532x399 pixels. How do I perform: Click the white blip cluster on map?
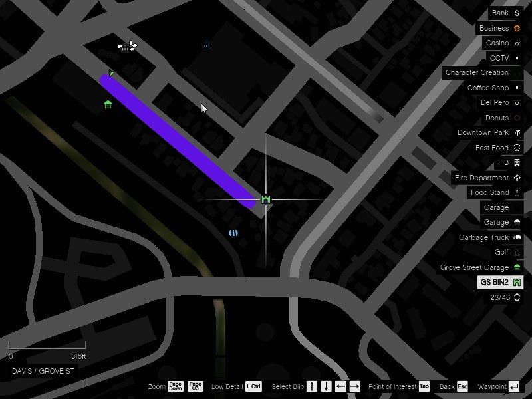coord(127,46)
